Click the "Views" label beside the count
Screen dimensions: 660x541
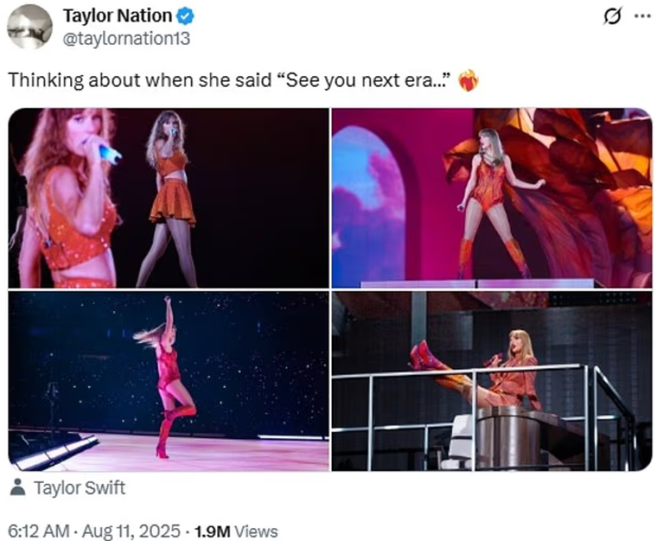255,531
